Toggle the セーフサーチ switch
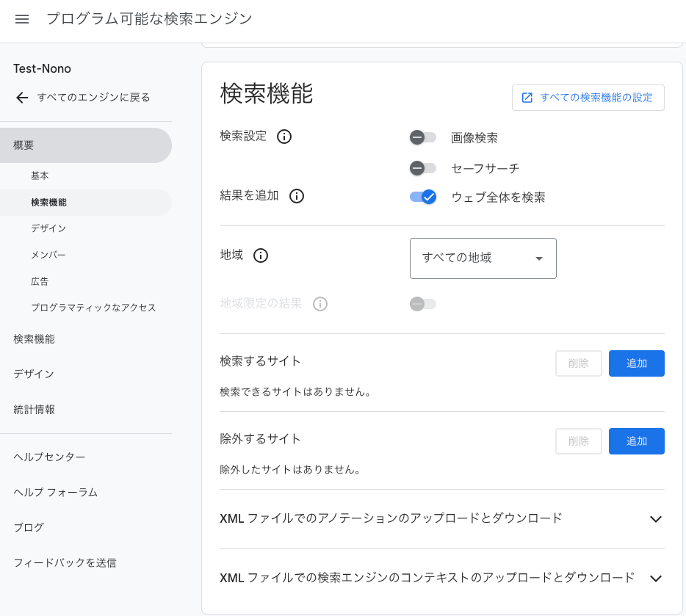Viewport: 686px width, 616px height. click(422, 168)
